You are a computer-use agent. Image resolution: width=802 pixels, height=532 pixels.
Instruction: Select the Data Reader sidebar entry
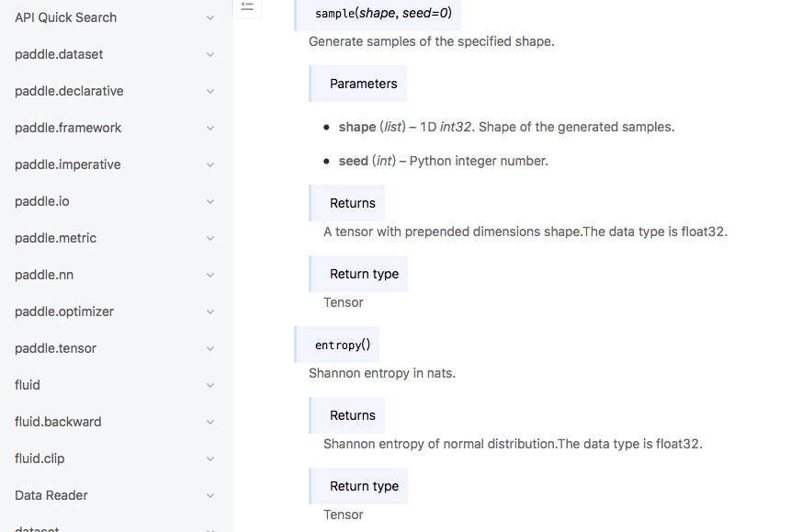pos(51,495)
